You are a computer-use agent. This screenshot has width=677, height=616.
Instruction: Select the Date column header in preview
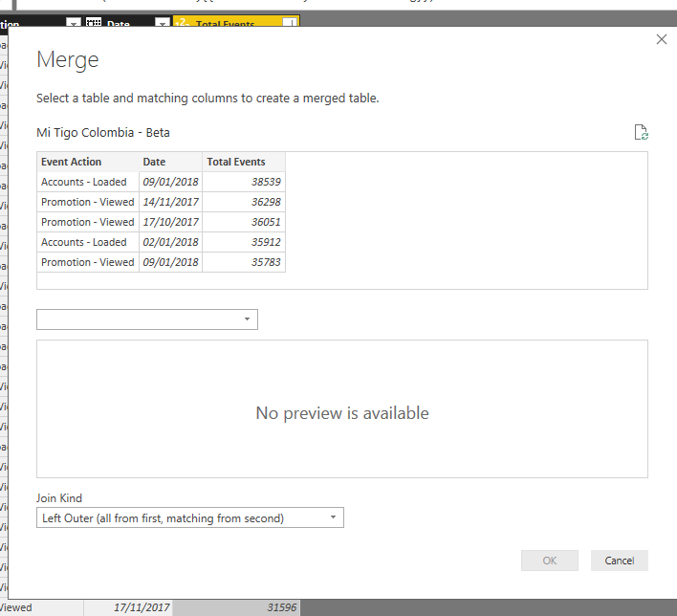(x=170, y=162)
